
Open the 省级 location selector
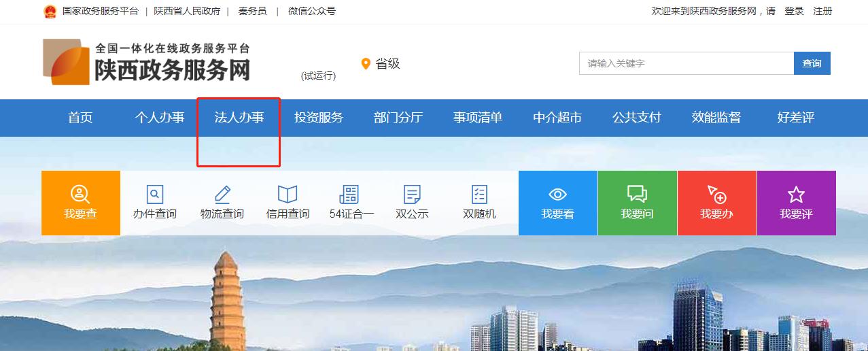coord(381,64)
